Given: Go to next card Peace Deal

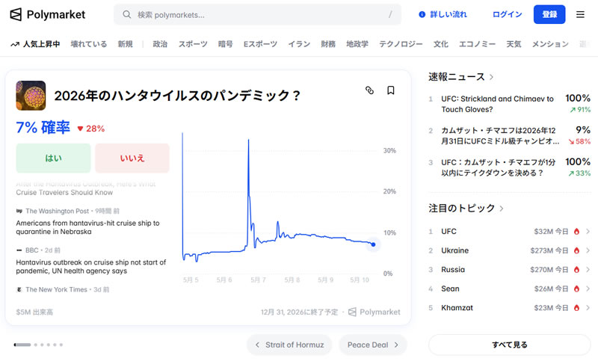Looking at the screenshot, I should (373, 345).
